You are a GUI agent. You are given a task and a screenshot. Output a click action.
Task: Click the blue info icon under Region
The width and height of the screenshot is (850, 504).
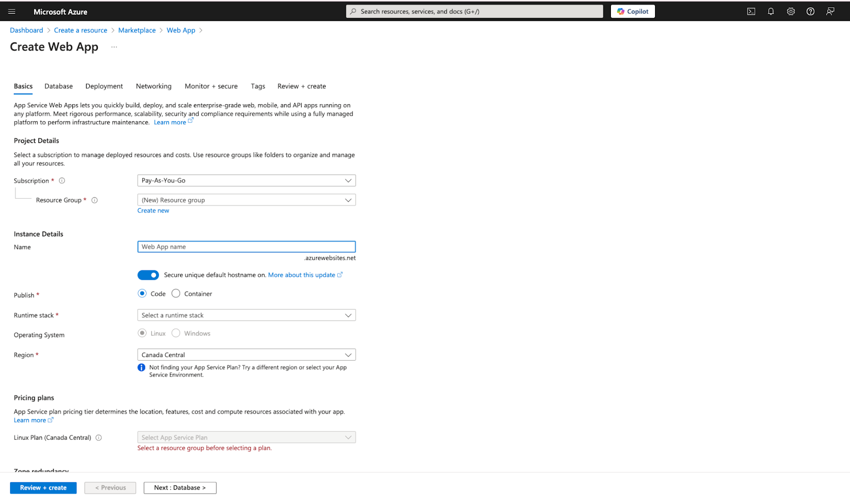pyautogui.click(x=141, y=368)
